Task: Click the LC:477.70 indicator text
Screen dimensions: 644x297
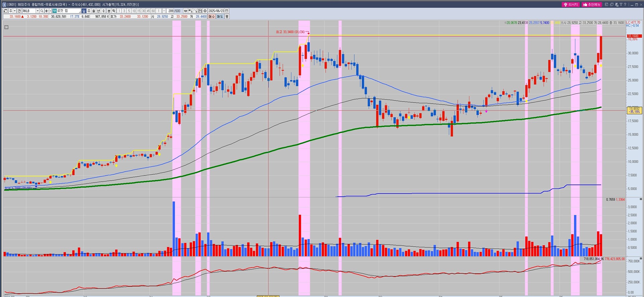Action: coord(633,23)
